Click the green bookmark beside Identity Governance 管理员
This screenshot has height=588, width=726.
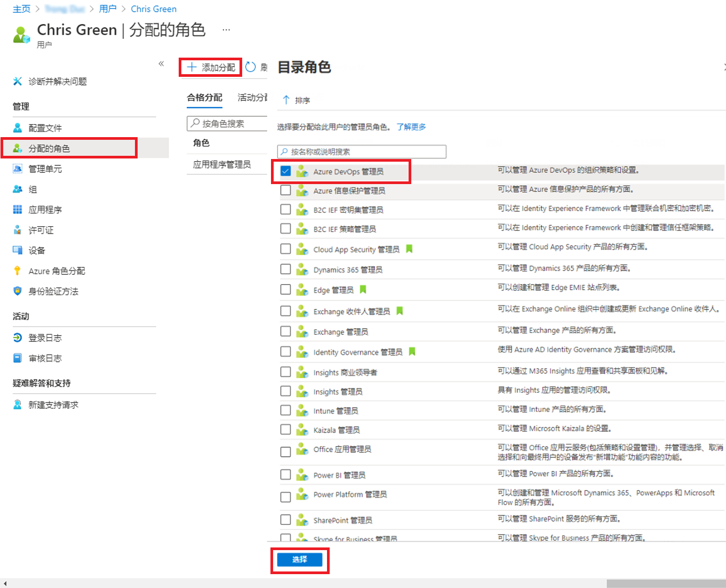pos(412,352)
